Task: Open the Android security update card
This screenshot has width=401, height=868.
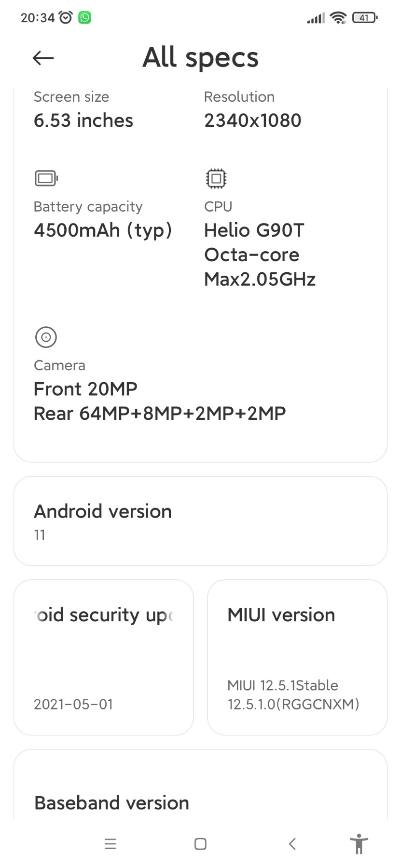Action: [103, 657]
